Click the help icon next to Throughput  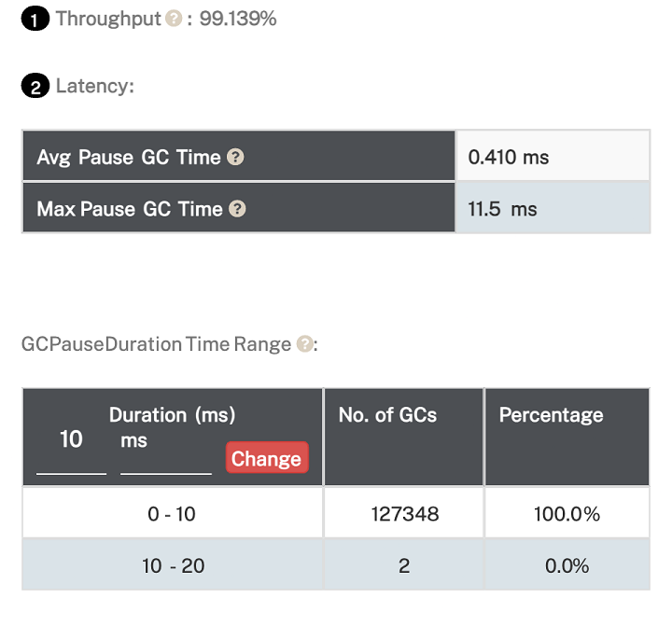[174, 19]
